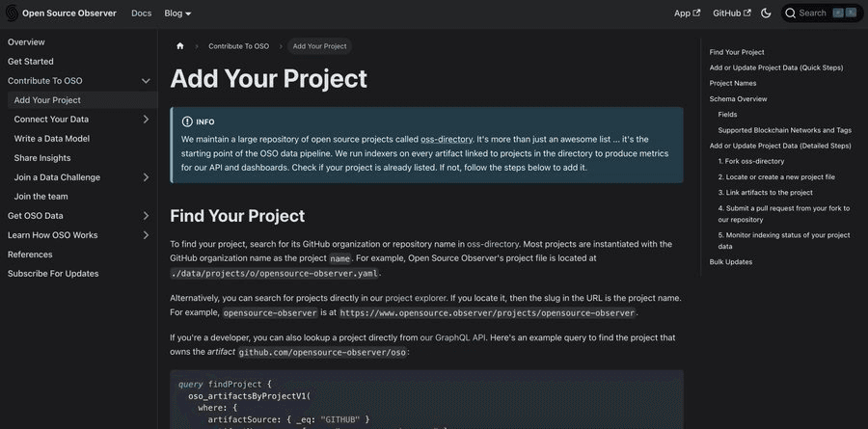Open Subscribe For Updates page

click(53, 274)
